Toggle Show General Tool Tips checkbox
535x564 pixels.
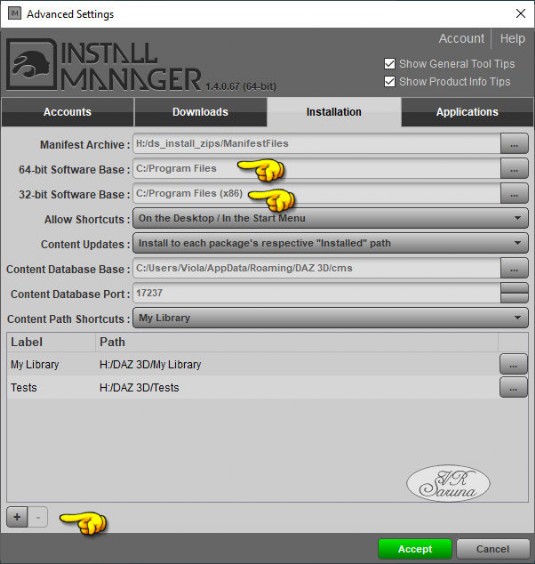390,64
